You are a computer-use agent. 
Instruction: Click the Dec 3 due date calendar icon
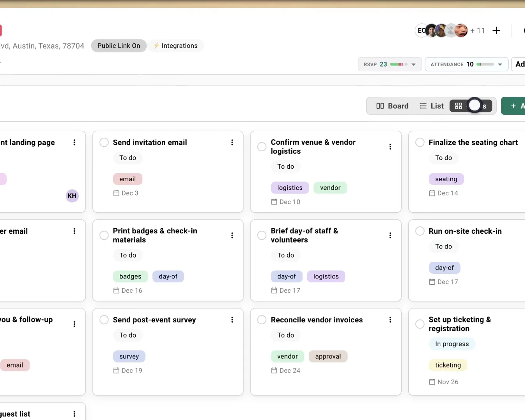[x=116, y=193]
